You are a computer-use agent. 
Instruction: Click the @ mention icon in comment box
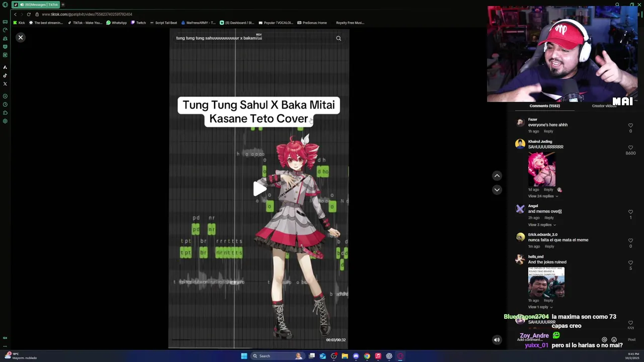point(604,340)
